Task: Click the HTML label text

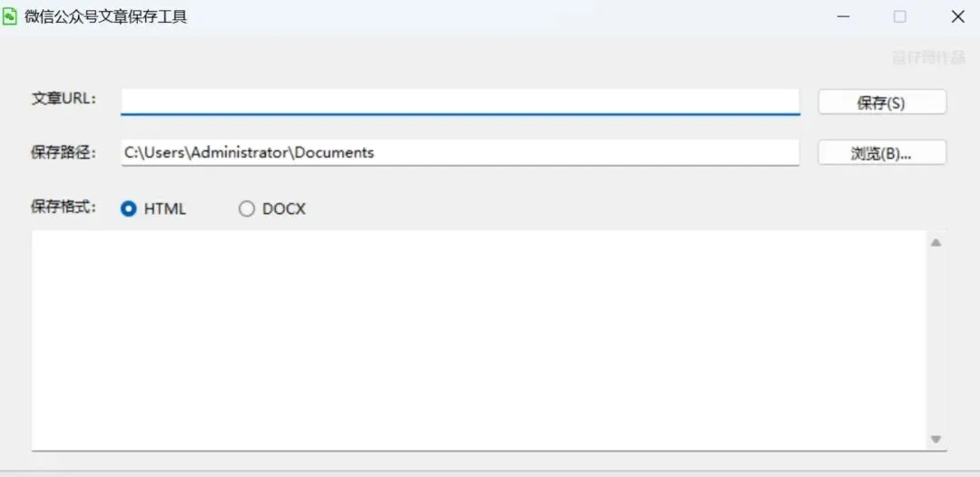Action: tap(165, 209)
